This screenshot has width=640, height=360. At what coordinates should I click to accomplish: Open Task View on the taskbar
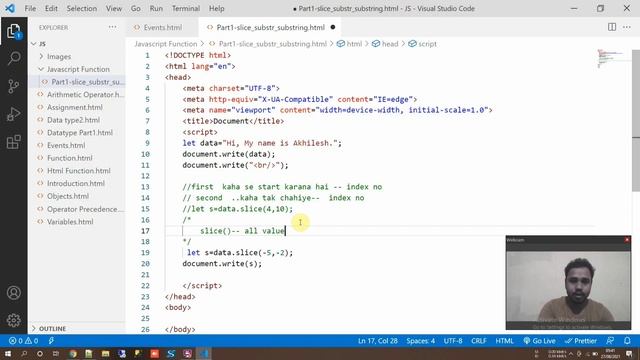click(x=56, y=353)
